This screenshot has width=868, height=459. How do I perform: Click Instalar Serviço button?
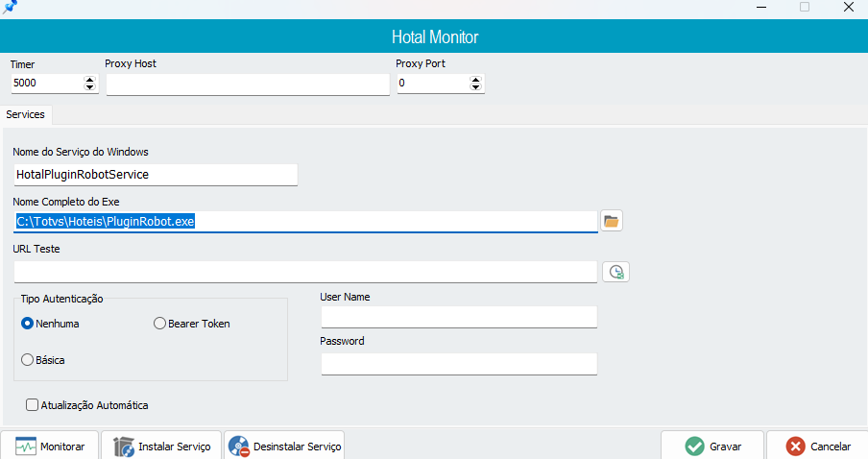pos(161,447)
